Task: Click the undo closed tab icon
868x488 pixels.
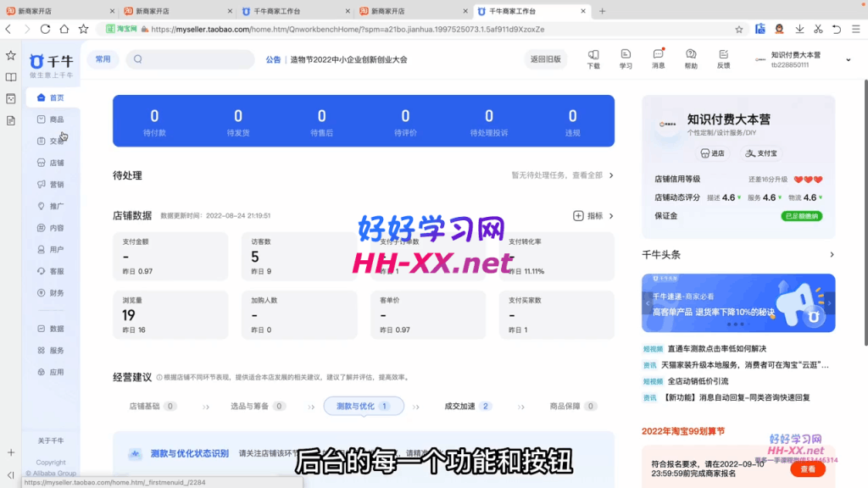Action: click(837, 30)
